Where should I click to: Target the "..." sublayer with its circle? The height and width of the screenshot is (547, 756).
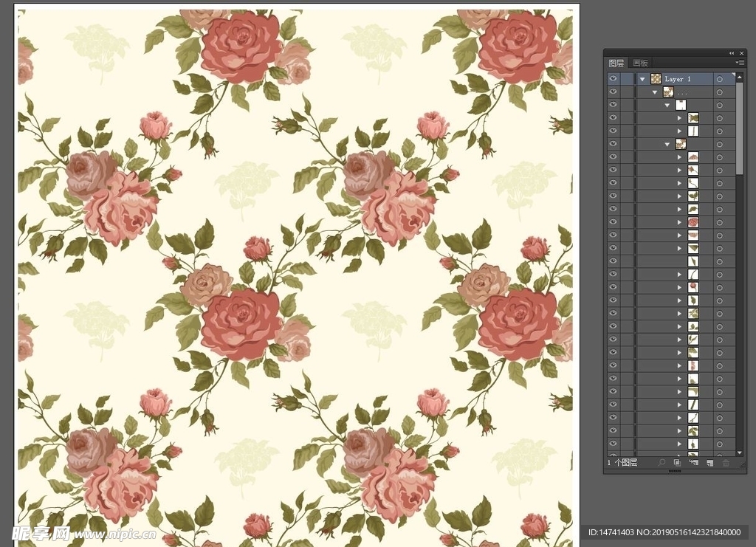(719, 92)
